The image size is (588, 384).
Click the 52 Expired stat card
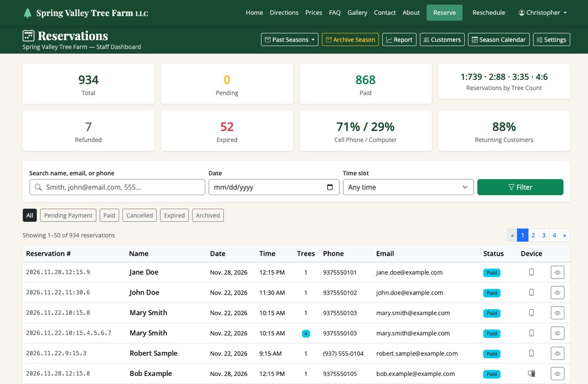227,130
